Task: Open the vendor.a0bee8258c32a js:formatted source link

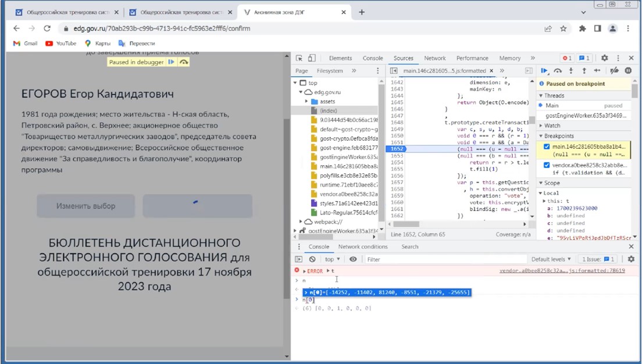Action: (x=562, y=270)
